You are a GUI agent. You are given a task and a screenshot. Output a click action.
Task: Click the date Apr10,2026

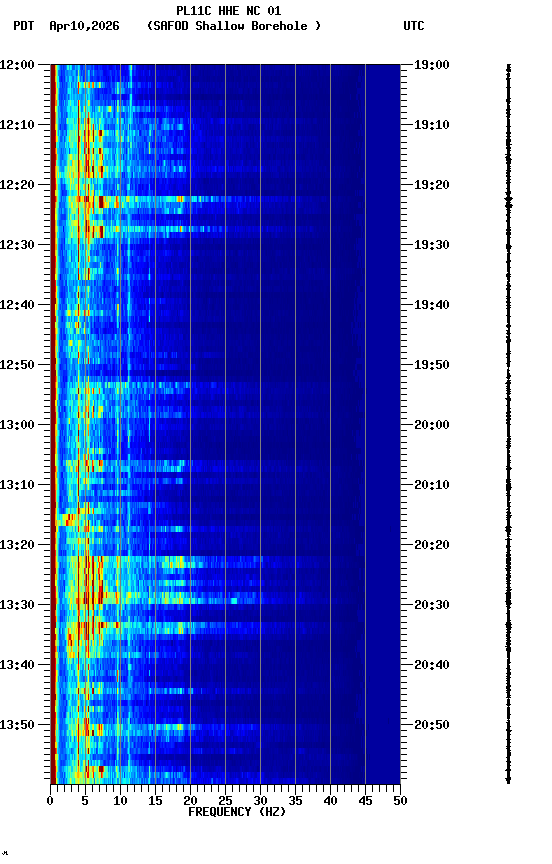click(84, 26)
